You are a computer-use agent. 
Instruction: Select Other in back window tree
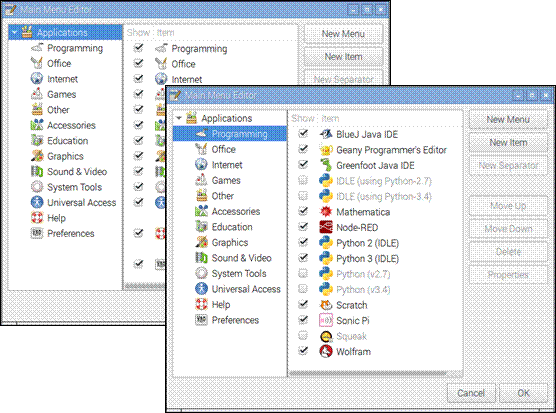tap(58, 110)
